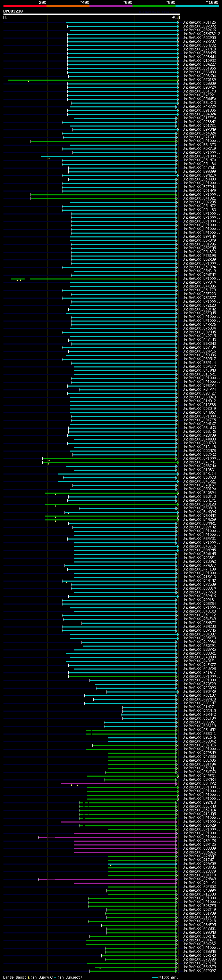Open hit UniRef100_Q5B7M0
This screenshot has width=222, height=980.
[x=199, y=467]
